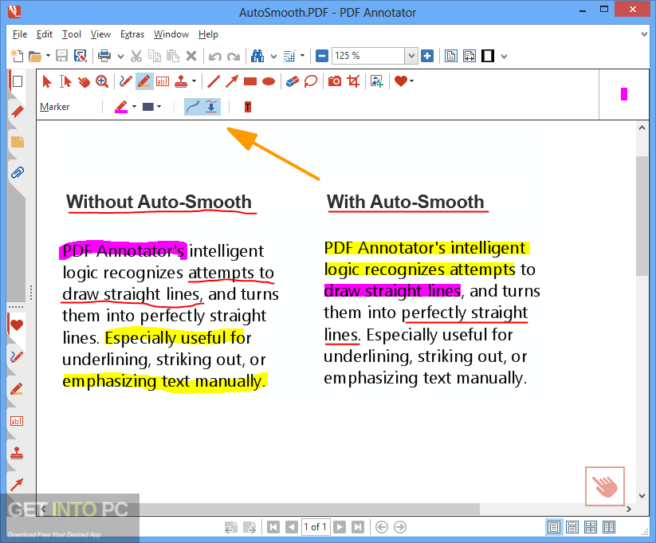656x543 pixels.
Task: Select the Stamp tool
Action: (x=181, y=81)
